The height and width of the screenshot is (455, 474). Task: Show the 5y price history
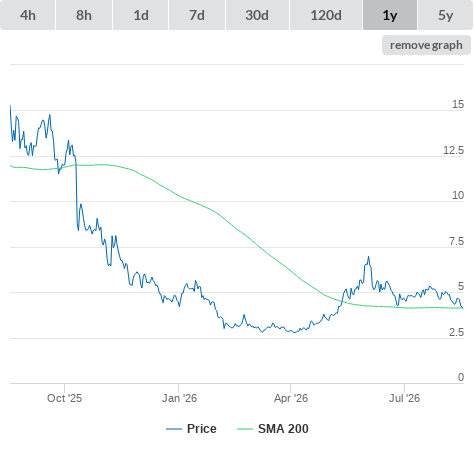coord(445,15)
